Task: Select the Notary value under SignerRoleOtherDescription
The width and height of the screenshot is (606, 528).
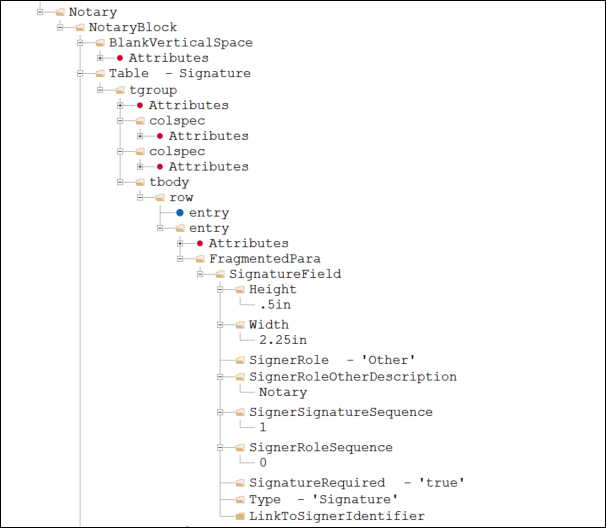Action: (283, 392)
